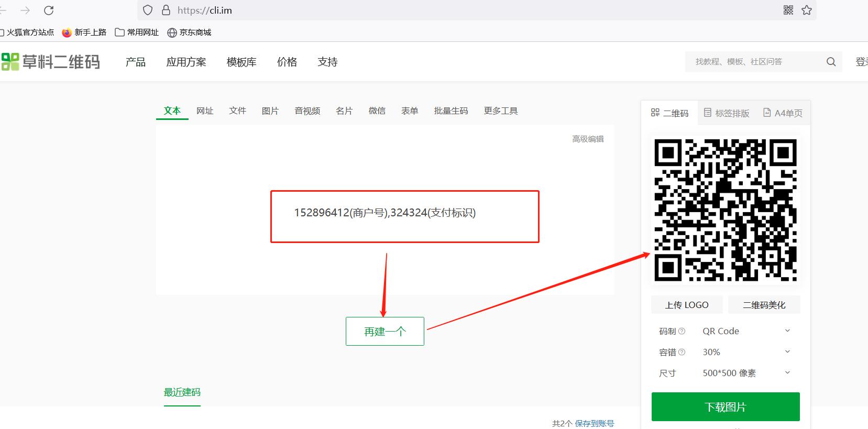Select the 最近建码 tab
868x429 pixels.
point(182,392)
